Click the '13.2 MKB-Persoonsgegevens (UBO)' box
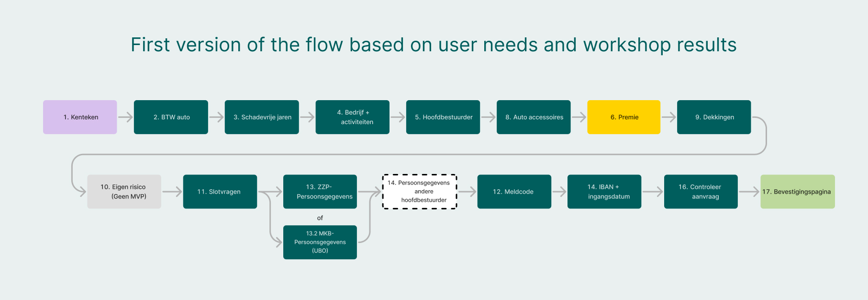868x300 pixels. point(320,242)
